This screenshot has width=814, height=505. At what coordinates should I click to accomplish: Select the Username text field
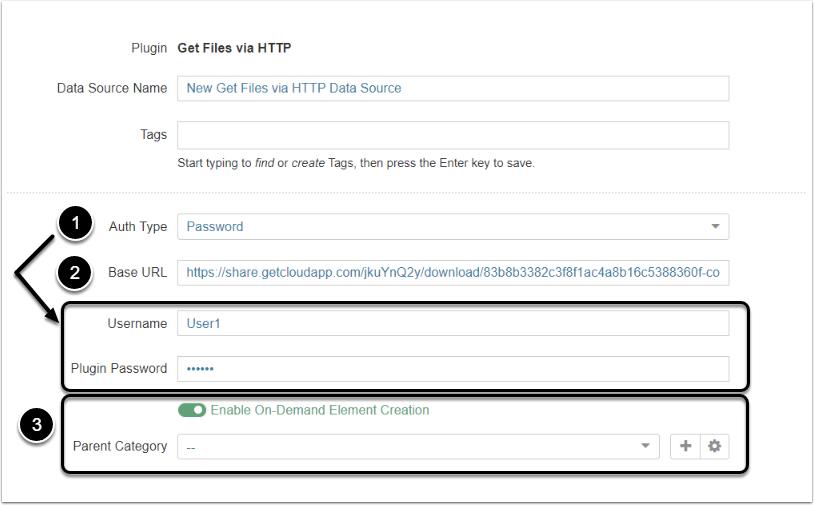click(x=452, y=323)
